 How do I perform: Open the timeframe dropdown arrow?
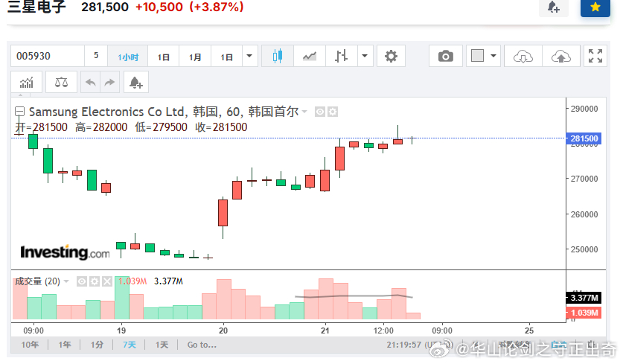tap(249, 56)
